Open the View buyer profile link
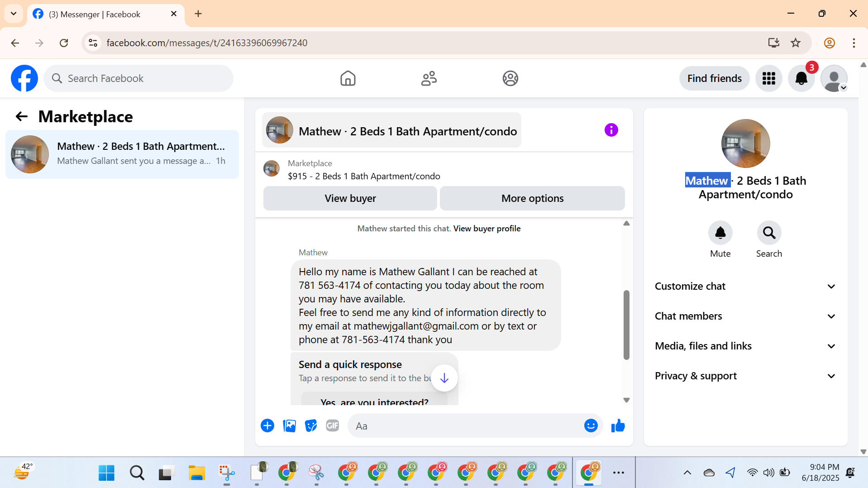Screen dimensions: 868x488 point(486,229)
